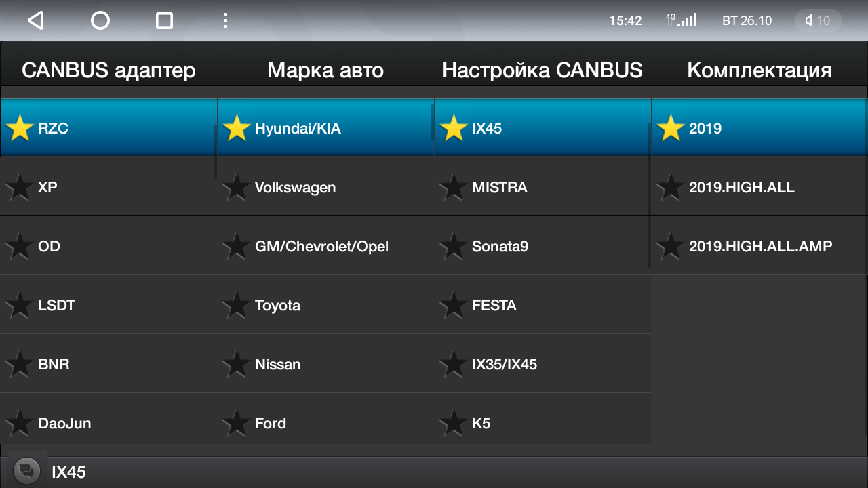Tap the Android back navigation icon
The image size is (868, 488).
35,20
